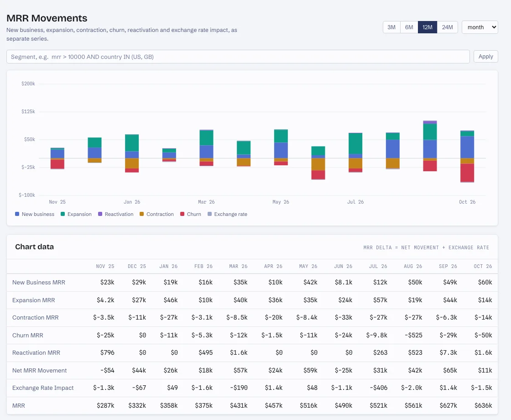This screenshot has height=420, width=511.
Task: Click the Reactivation MRR row label
Action: (x=36, y=353)
